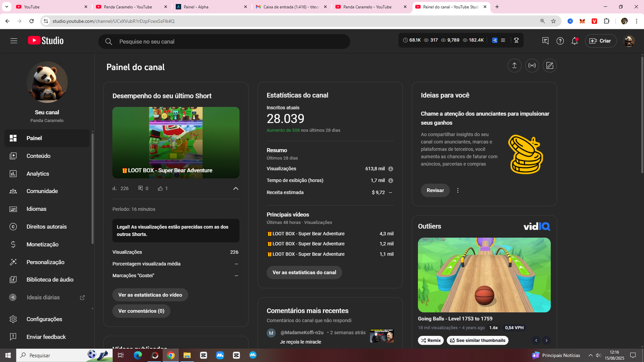Click Enviar feedback in sidebar

coord(47,337)
